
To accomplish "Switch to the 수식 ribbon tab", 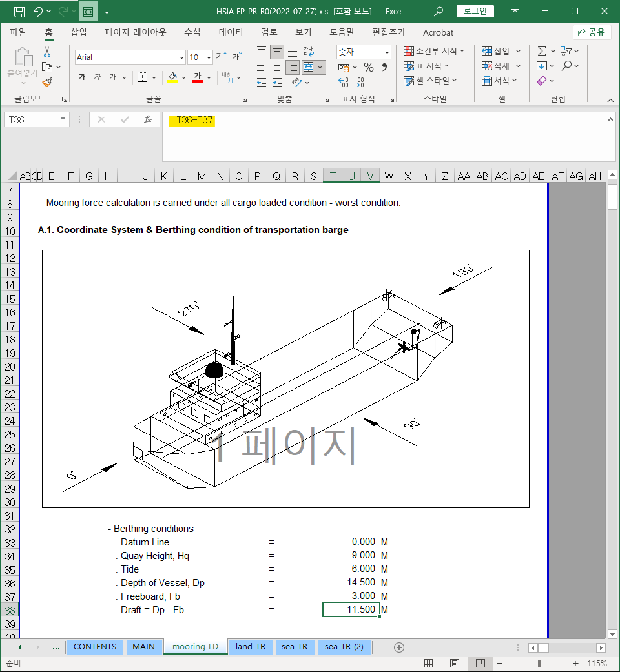I will [x=192, y=32].
